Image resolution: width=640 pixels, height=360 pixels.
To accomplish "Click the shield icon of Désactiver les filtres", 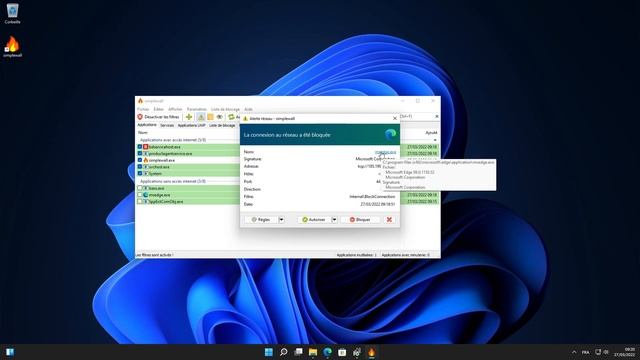I will [x=140, y=117].
